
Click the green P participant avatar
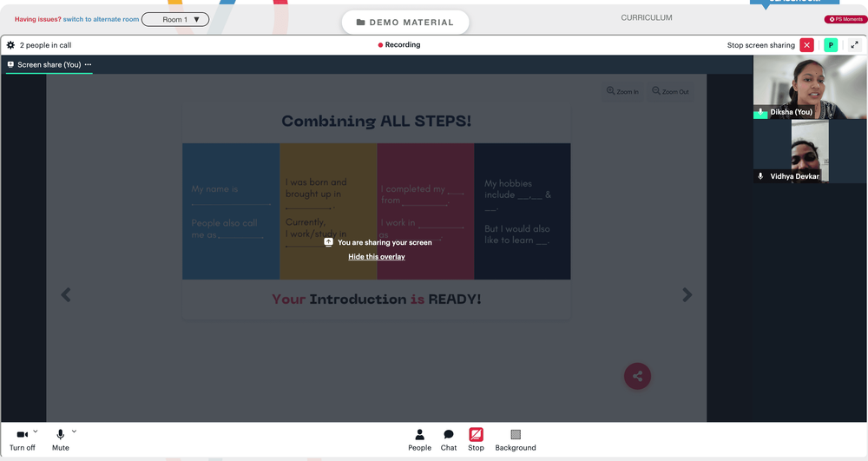coord(831,45)
